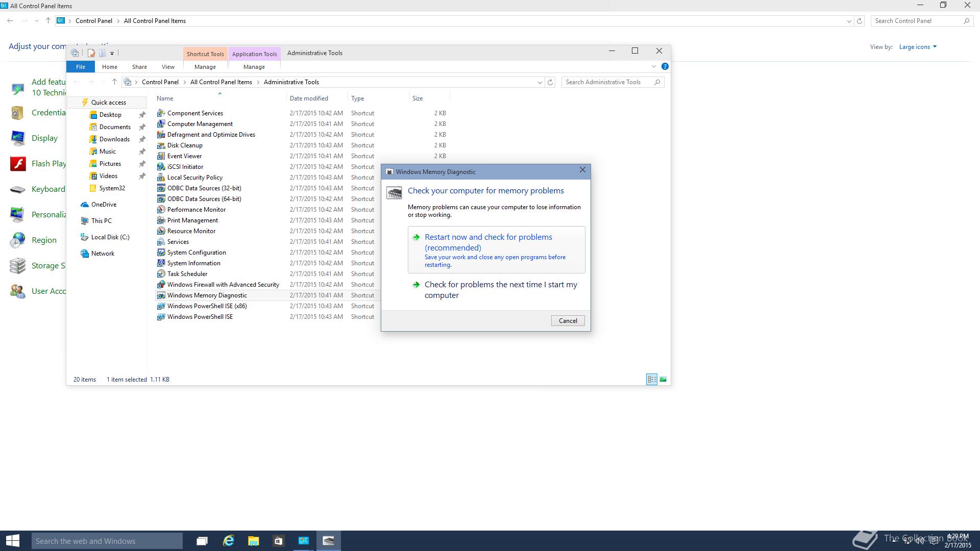Click the Disk Cleanup shortcut icon
980x551 pixels.
[161, 145]
